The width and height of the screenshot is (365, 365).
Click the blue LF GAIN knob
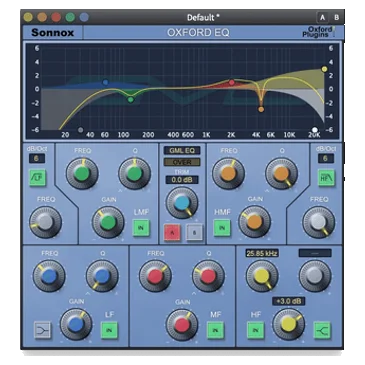click(x=76, y=324)
